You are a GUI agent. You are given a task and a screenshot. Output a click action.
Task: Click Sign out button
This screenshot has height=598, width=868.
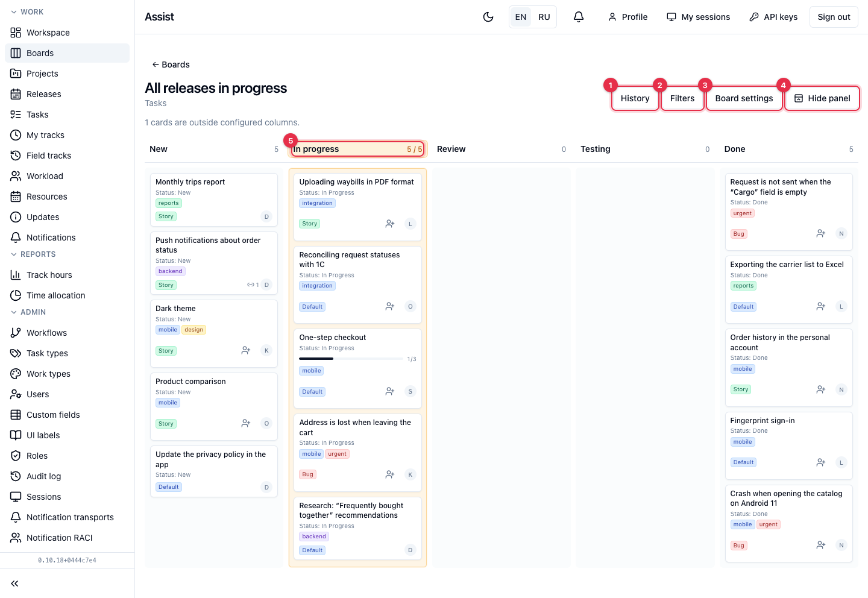pos(834,17)
